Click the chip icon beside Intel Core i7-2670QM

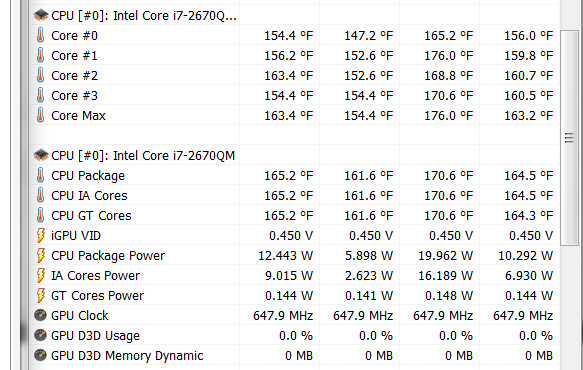tap(41, 155)
